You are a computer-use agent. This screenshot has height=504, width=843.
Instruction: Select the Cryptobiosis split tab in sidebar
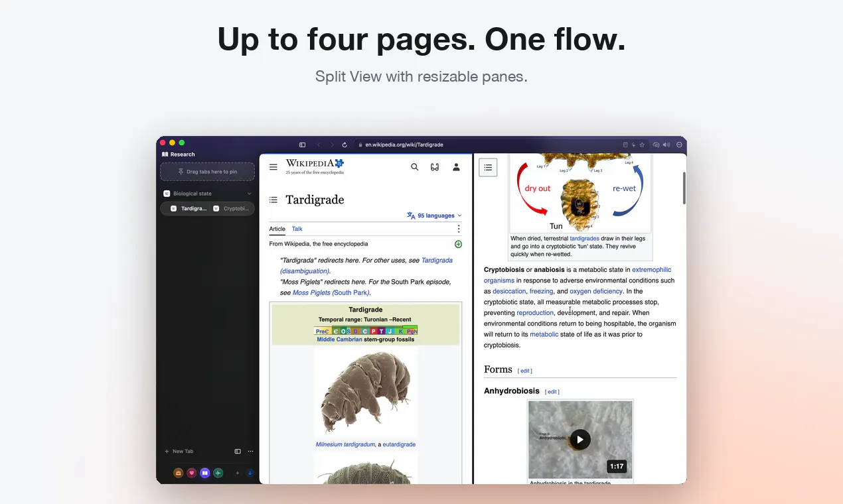point(231,208)
